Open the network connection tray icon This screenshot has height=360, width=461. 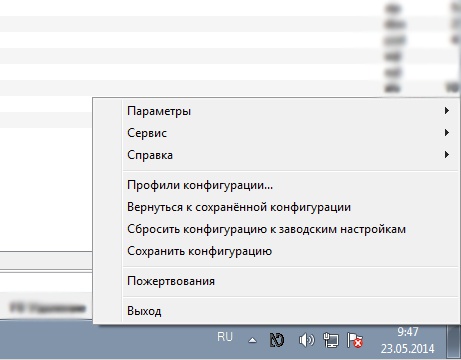[x=331, y=340]
